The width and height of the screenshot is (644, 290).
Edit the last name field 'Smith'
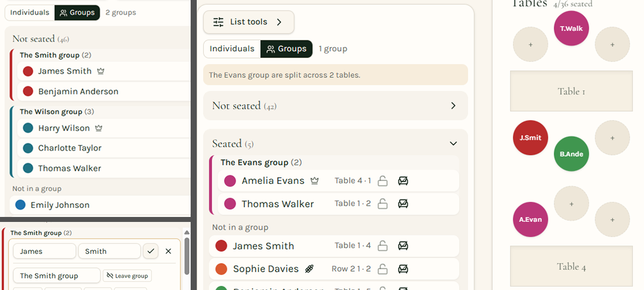point(110,251)
